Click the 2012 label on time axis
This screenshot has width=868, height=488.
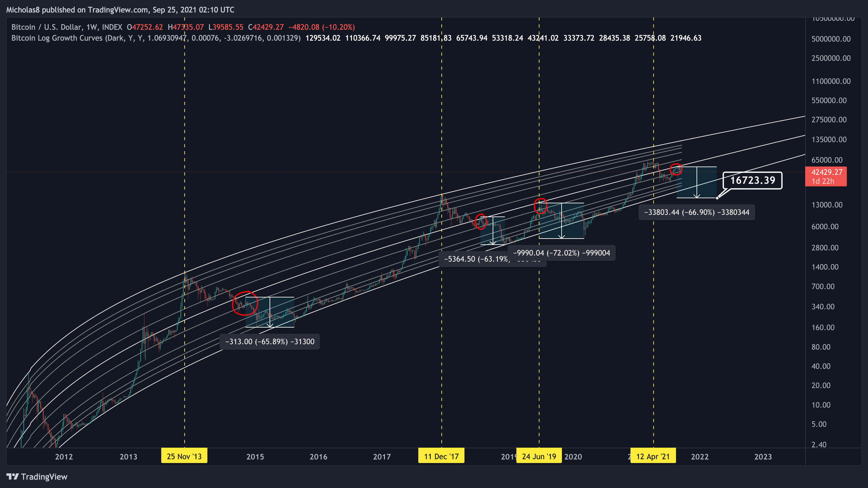coord(64,457)
